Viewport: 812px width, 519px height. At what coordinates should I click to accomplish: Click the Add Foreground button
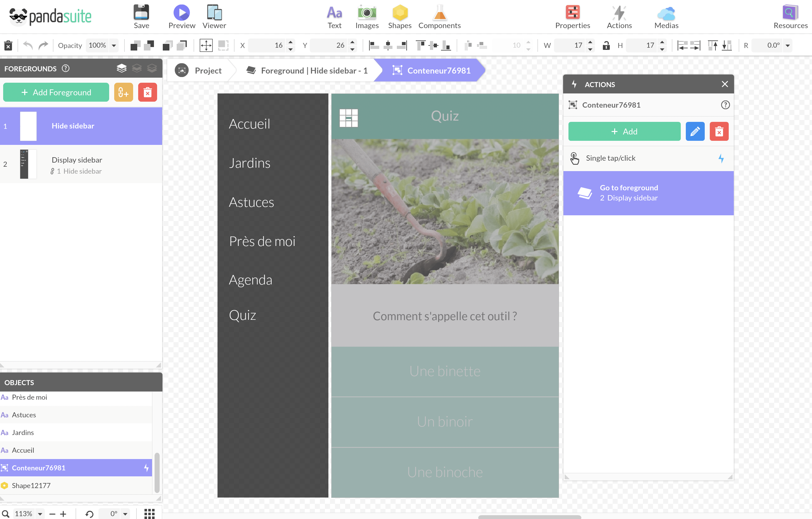pyautogui.click(x=56, y=92)
